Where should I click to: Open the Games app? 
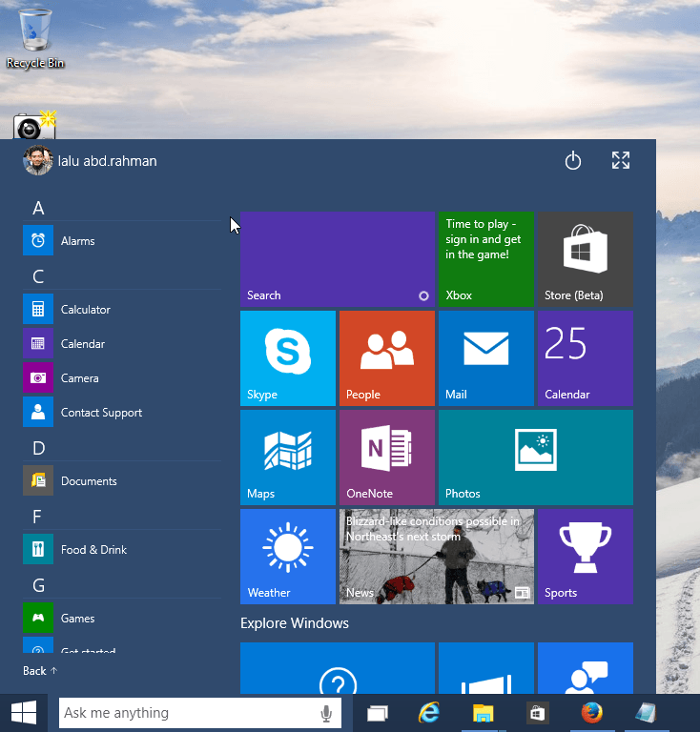121,618
